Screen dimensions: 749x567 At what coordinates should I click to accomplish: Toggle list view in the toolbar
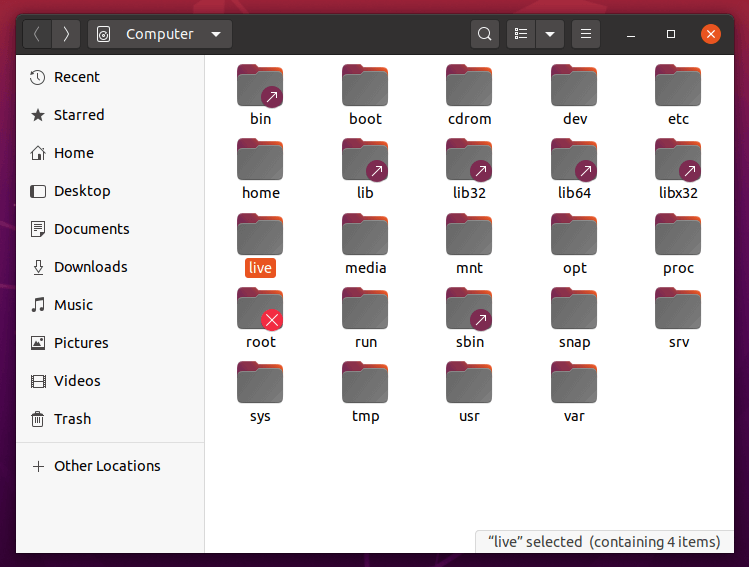521,34
